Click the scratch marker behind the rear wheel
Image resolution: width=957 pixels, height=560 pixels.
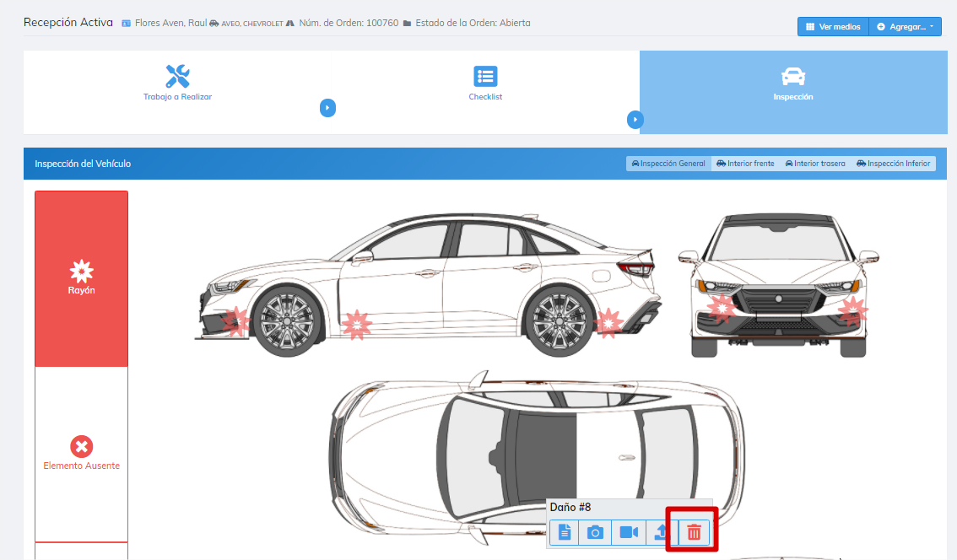click(x=608, y=322)
